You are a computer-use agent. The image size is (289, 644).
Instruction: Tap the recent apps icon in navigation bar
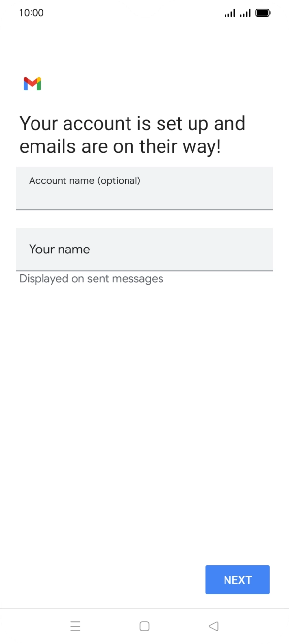click(x=75, y=626)
